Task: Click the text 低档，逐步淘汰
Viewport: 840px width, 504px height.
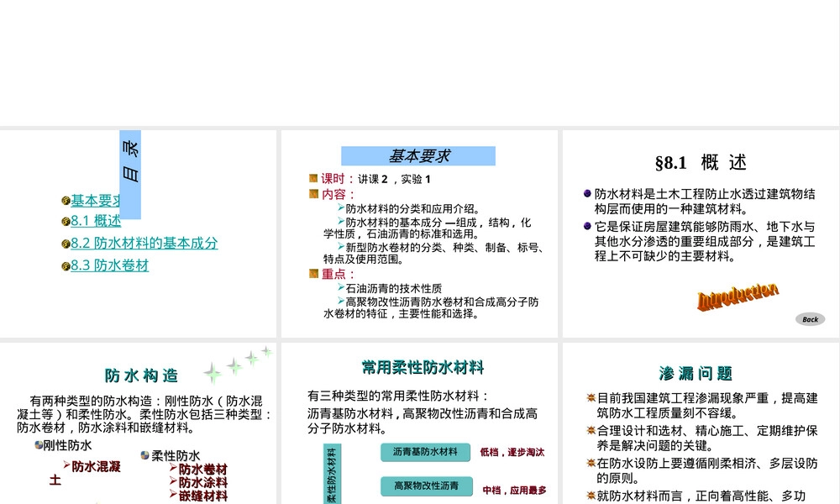Action: click(x=512, y=452)
